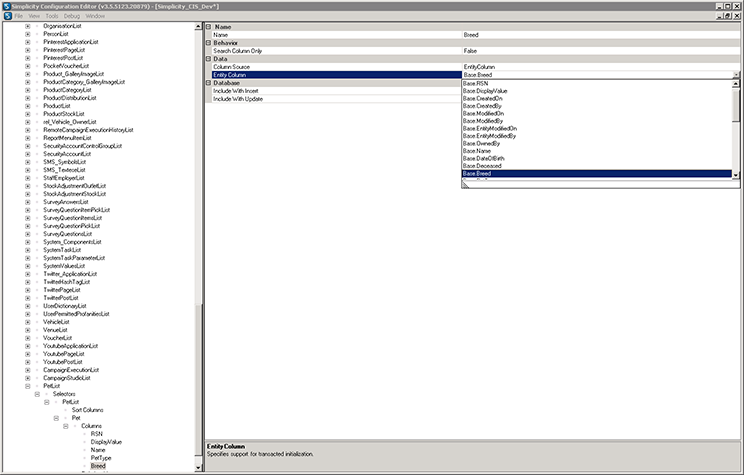Select DisplayValue column in tree
Viewport: 744px width, 475px height.
pos(106,442)
